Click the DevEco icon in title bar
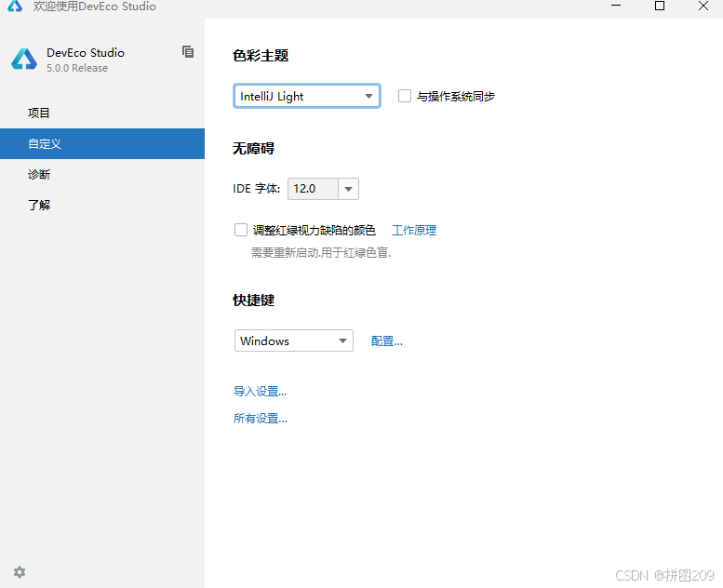This screenshot has width=723, height=588. point(15,6)
